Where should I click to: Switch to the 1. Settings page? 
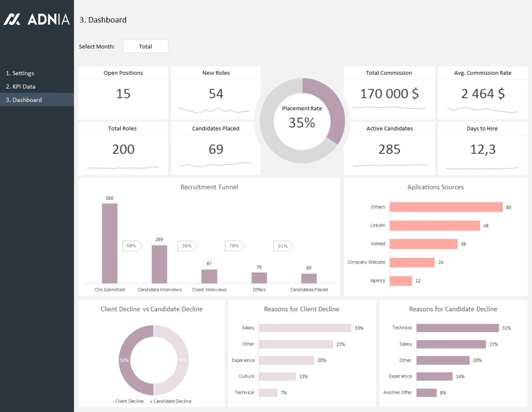[x=20, y=73]
